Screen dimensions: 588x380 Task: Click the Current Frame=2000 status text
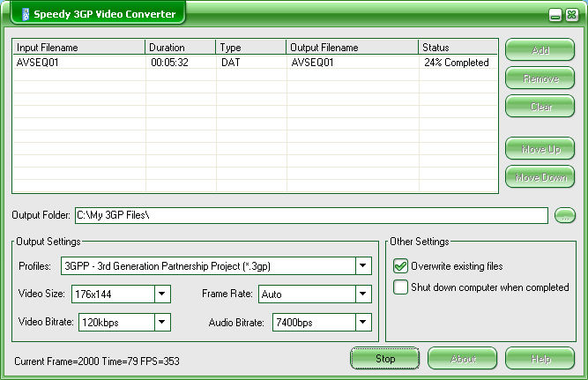(x=97, y=361)
